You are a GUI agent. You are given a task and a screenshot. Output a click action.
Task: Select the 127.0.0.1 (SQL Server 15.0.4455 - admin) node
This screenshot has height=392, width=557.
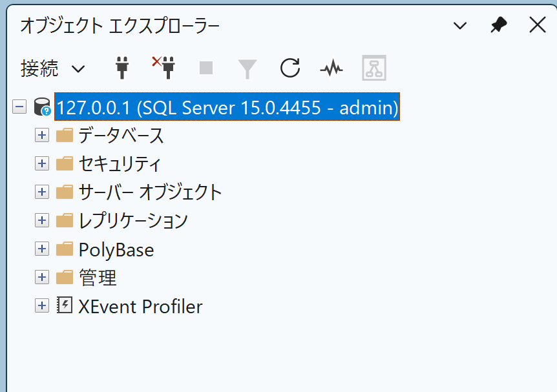pos(227,107)
